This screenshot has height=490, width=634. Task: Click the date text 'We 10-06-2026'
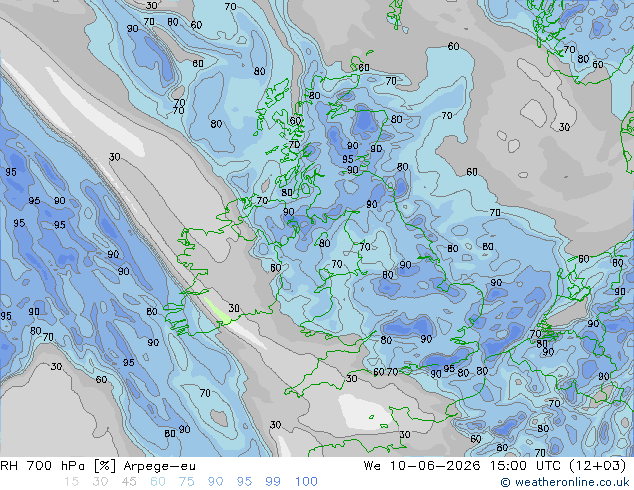(422, 466)
